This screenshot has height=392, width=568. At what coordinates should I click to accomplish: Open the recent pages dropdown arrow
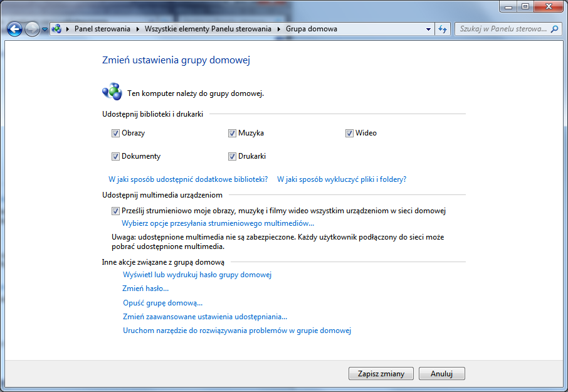45,29
